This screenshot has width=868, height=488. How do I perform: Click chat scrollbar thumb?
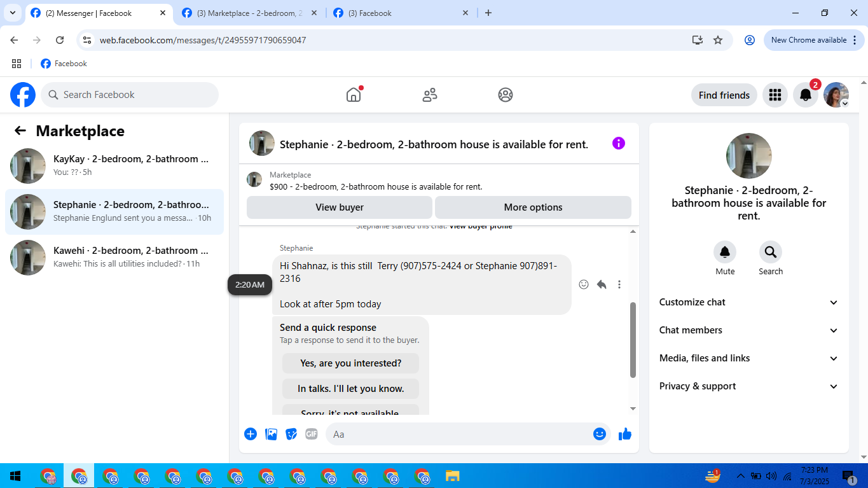pyautogui.click(x=633, y=340)
